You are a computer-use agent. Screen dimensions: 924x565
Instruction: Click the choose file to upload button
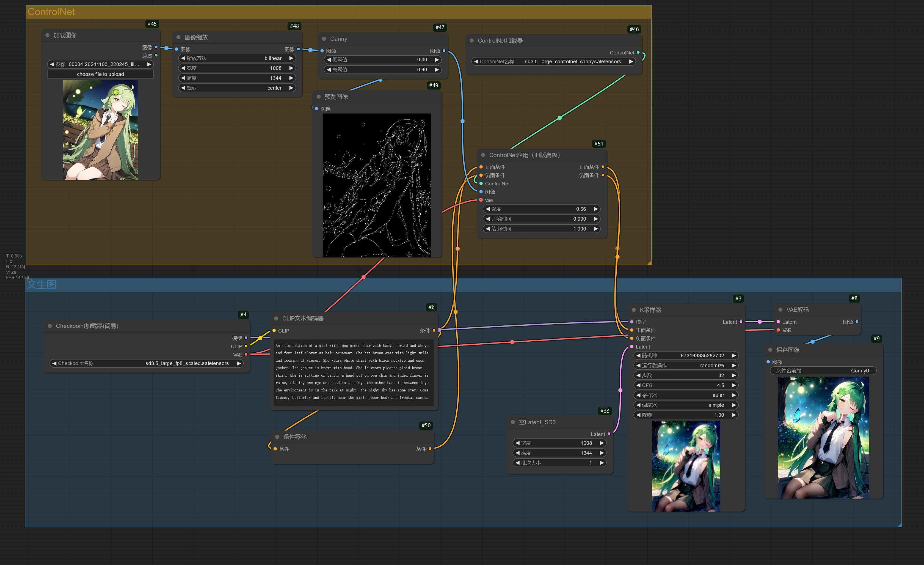pyautogui.click(x=100, y=74)
